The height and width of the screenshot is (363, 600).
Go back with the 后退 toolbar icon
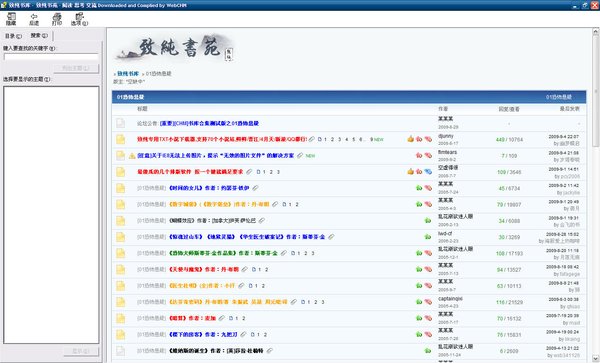pos(34,19)
